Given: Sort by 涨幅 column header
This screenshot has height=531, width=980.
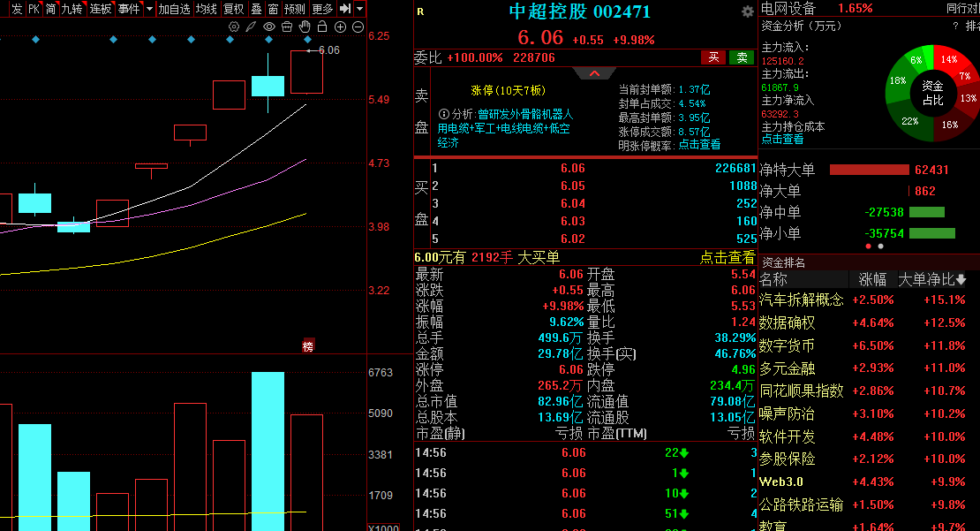Looking at the screenshot, I should coord(872,279).
